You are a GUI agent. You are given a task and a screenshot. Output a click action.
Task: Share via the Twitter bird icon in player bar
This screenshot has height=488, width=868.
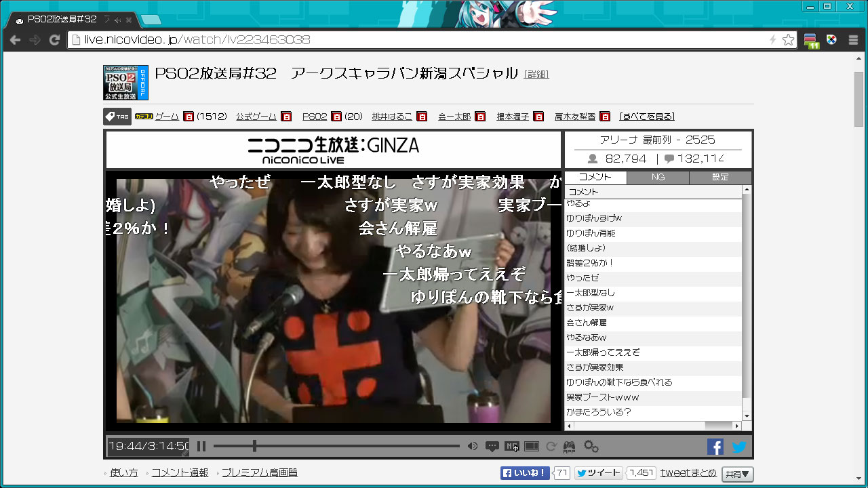tap(738, 447)
